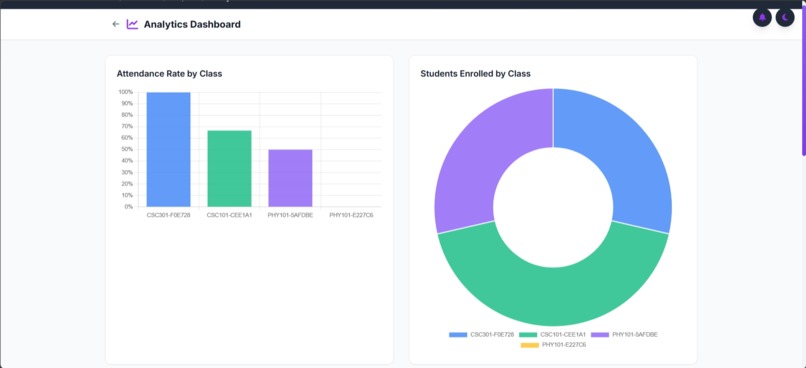Toggle dark mode with the moon icon
The width and height of the screenshot is (806, 368).
tap(785, 17)
